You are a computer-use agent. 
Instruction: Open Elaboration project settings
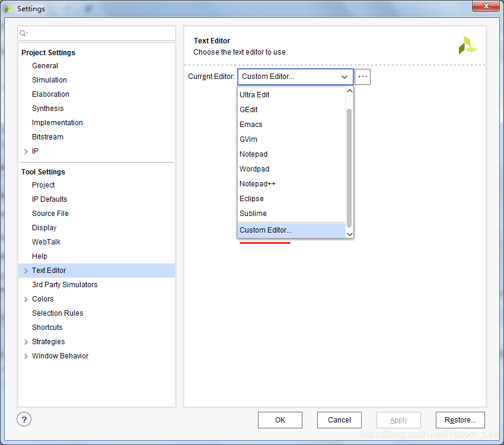(x=50, y=94)
